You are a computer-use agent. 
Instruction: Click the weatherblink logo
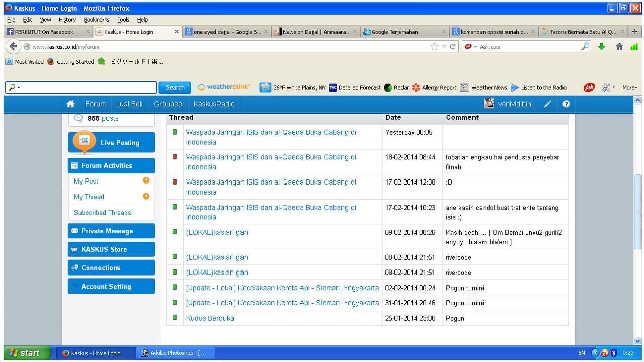(224, 87)
